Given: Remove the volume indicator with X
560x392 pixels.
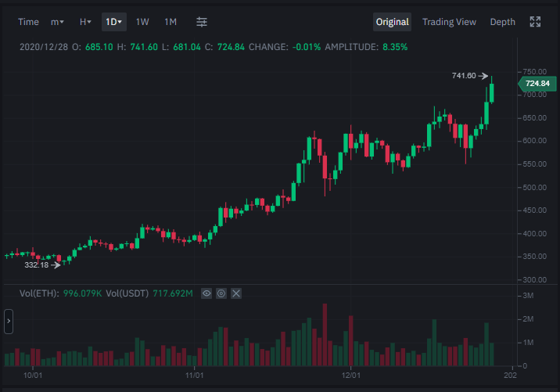Looking at the screenshot, I should (x=236, y=293).
